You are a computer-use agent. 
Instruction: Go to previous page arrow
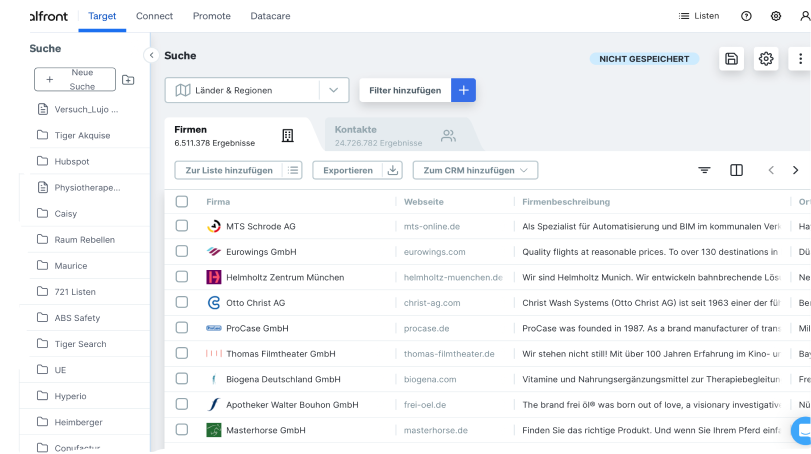pos(771,170)
